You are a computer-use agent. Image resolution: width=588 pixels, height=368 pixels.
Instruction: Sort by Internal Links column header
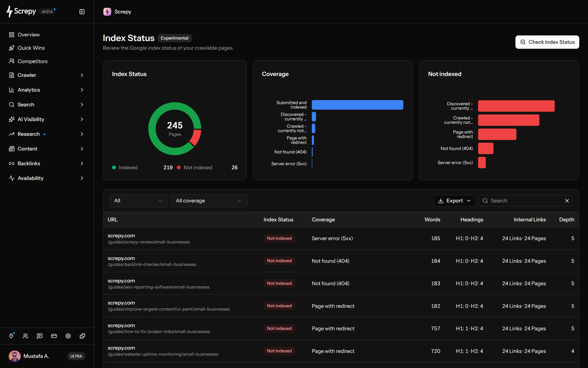click(x=530, y=220)
